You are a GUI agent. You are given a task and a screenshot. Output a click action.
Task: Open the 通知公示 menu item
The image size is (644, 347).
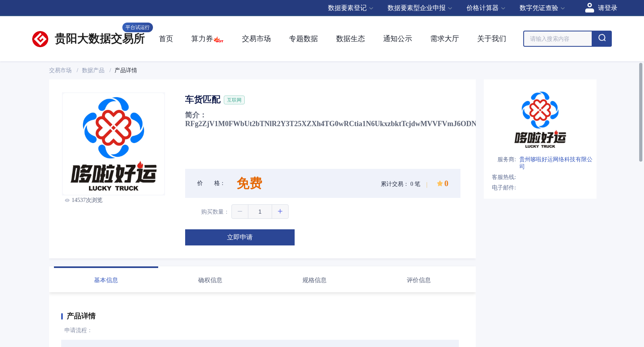(398, 39)
